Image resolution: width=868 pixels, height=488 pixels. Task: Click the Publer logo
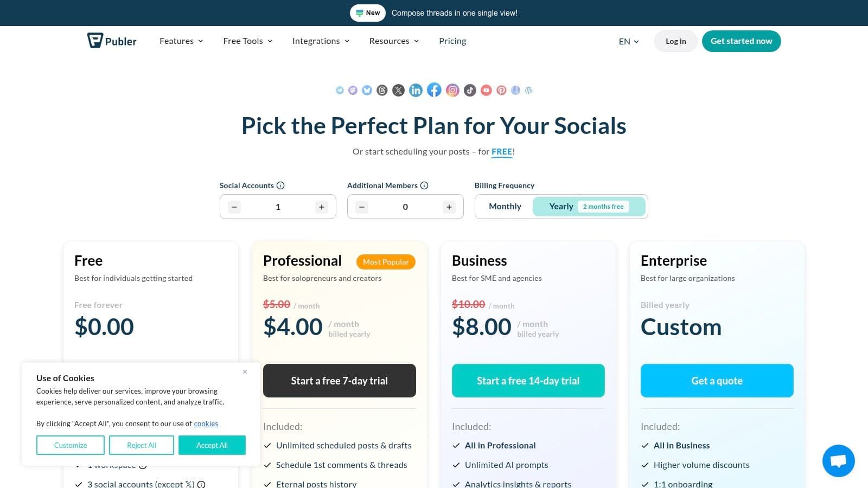point(112,41)
